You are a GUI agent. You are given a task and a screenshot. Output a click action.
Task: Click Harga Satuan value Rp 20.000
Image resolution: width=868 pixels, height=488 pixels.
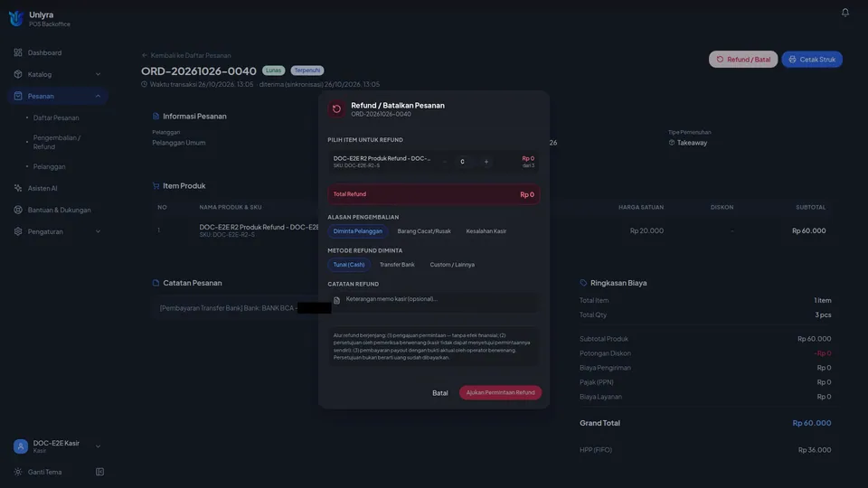point(646,230)
